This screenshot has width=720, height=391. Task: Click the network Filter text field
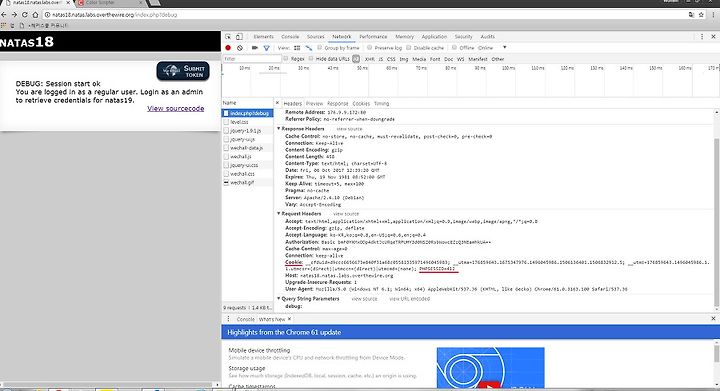coord(252,59)
